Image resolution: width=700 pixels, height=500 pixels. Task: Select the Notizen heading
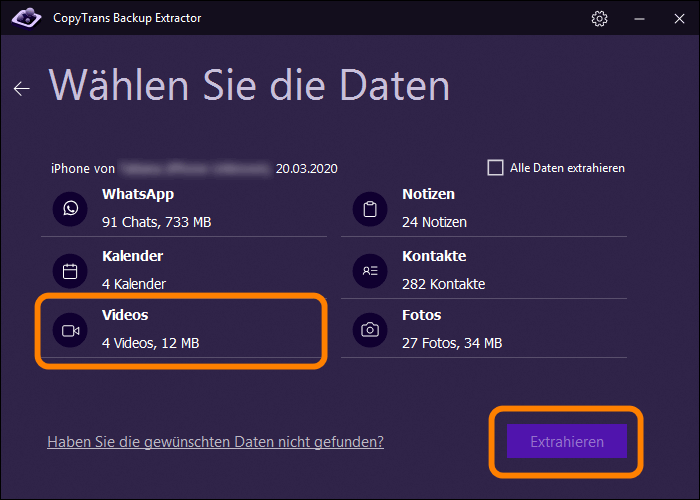click(x=428, y=194)
